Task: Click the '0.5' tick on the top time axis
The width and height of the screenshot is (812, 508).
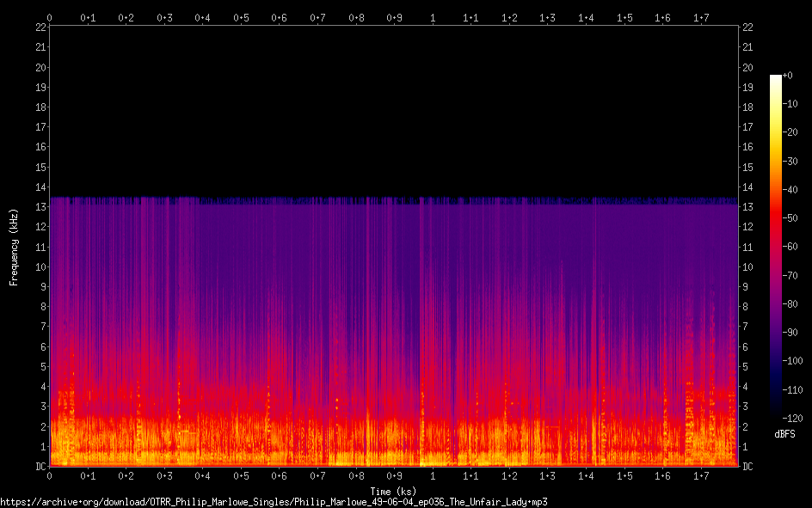Action: pyautogui.click(x=241, y=17)
